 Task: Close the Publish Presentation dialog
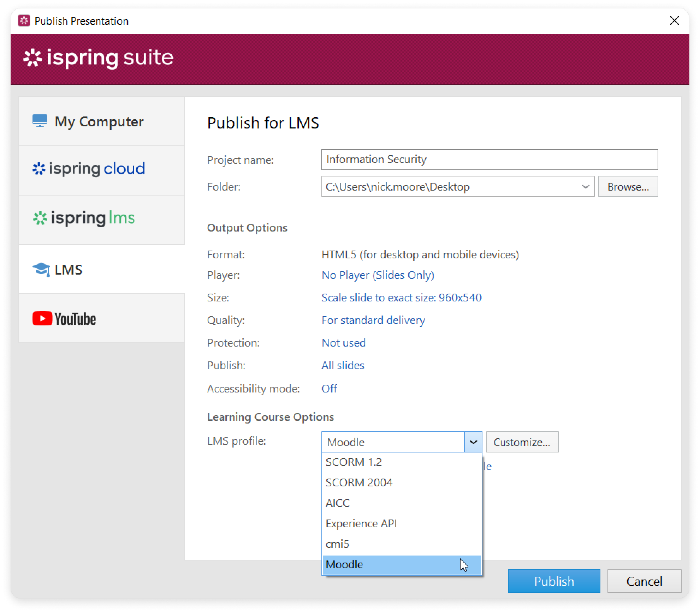click(x=674, y=21)
